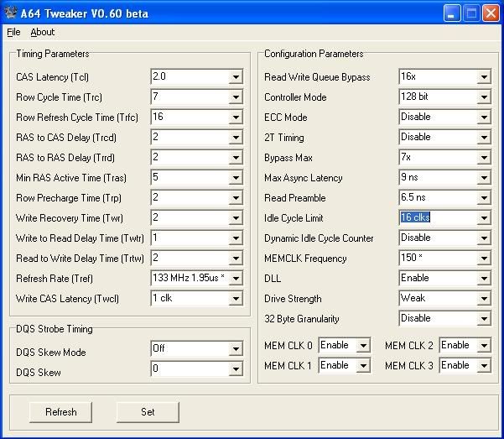Viewport: 504px width, 439px height.
Task: Expand the DQS Skew Mode dropdown
Action: pos(236,349)
